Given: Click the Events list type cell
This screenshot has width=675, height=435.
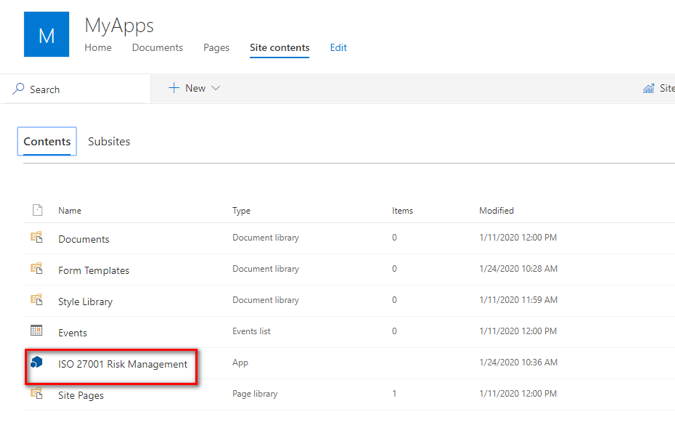Looking at the screenshot, I should pos(251,331).
